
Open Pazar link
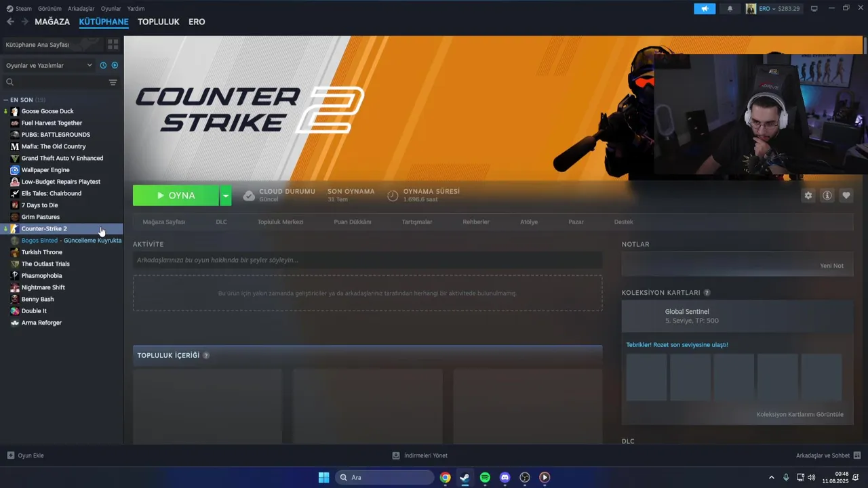[576, 222]
